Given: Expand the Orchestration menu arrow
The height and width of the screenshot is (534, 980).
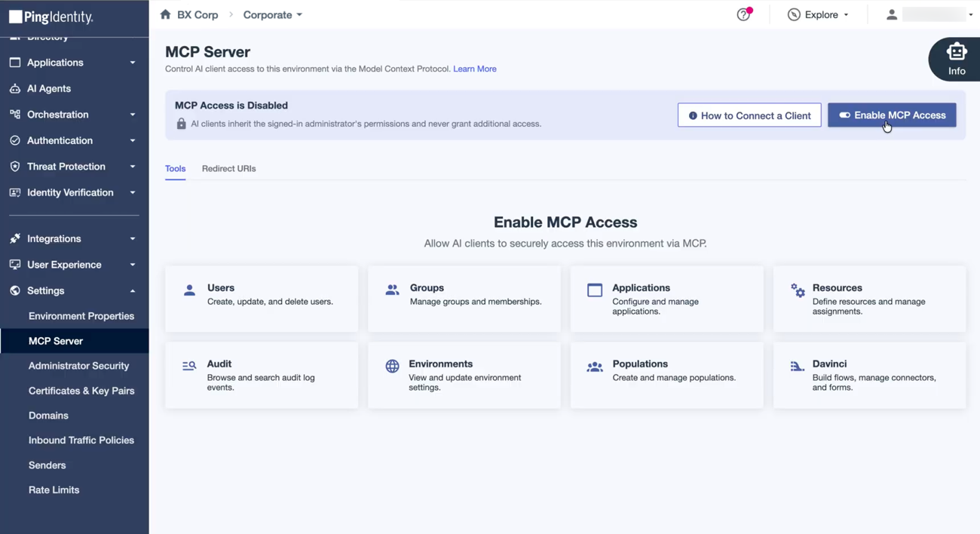Looking at the screenshot, I should pyautogui.click(x=133, y=115).
